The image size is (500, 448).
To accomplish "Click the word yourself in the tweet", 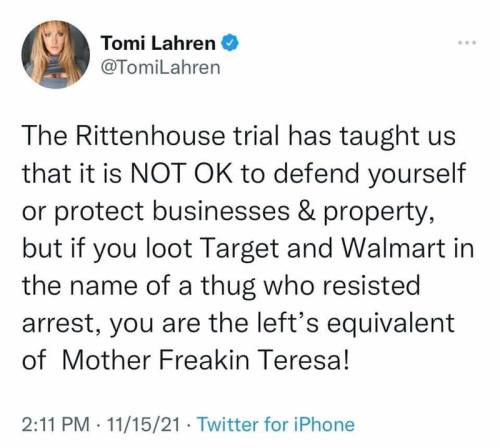I will [416, 175].
